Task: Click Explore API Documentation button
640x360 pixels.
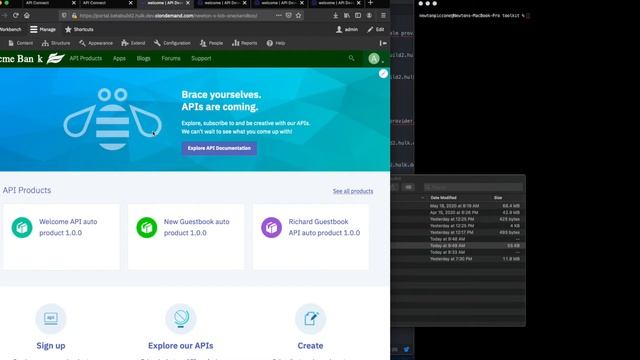Action: point(219,148)
